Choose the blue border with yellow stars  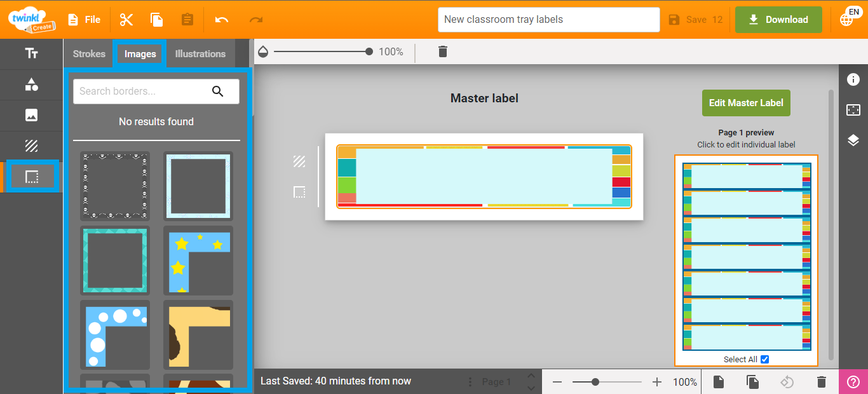tap(198, 261)
